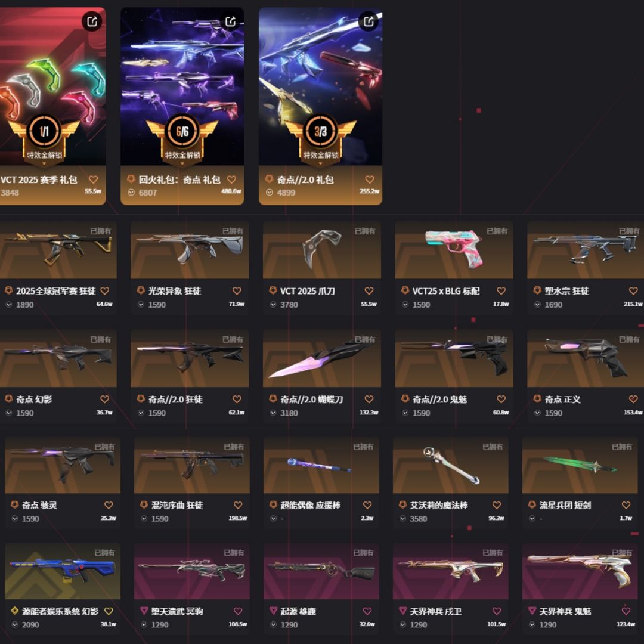The height and width of the screenshot is (644, 644).
Task: Click share icon on 回火礼包 奇点 bundle
Action: [231, 21]
